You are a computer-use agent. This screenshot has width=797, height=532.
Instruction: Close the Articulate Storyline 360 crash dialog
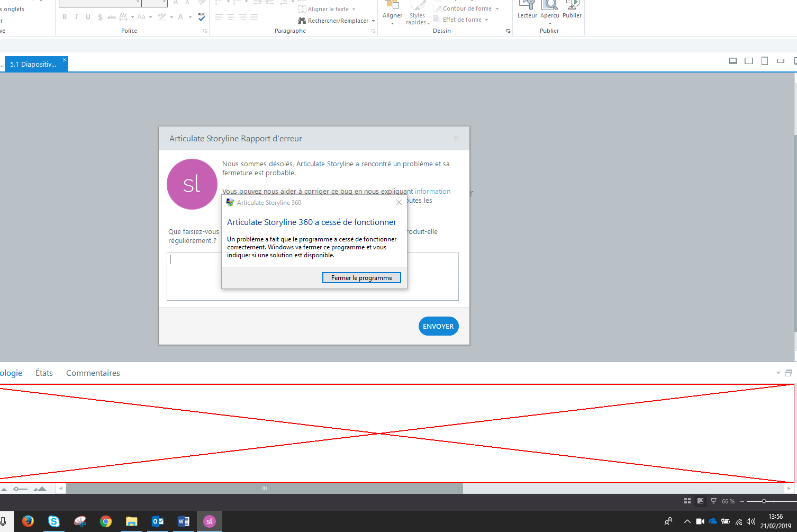click(399, 202)
